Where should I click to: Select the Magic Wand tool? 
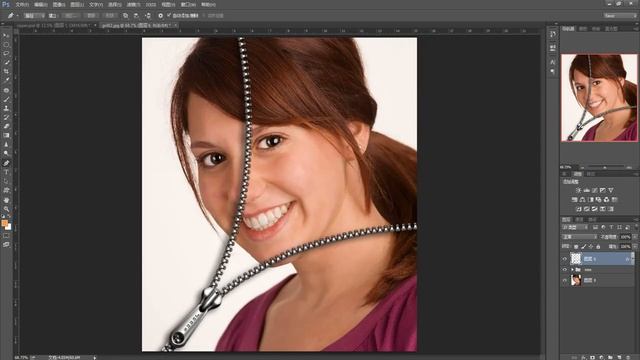point(6,62)
